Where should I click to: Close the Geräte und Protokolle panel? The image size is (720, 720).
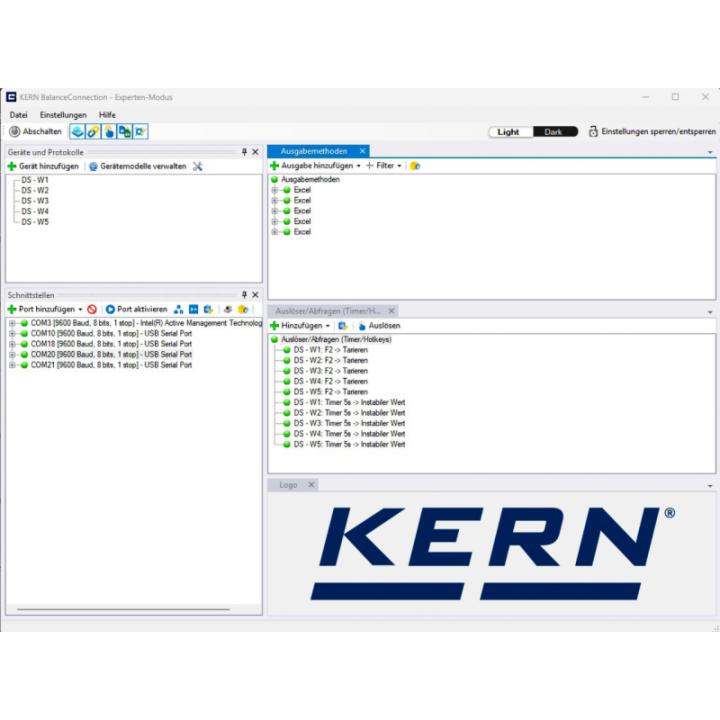click(255, 152)
